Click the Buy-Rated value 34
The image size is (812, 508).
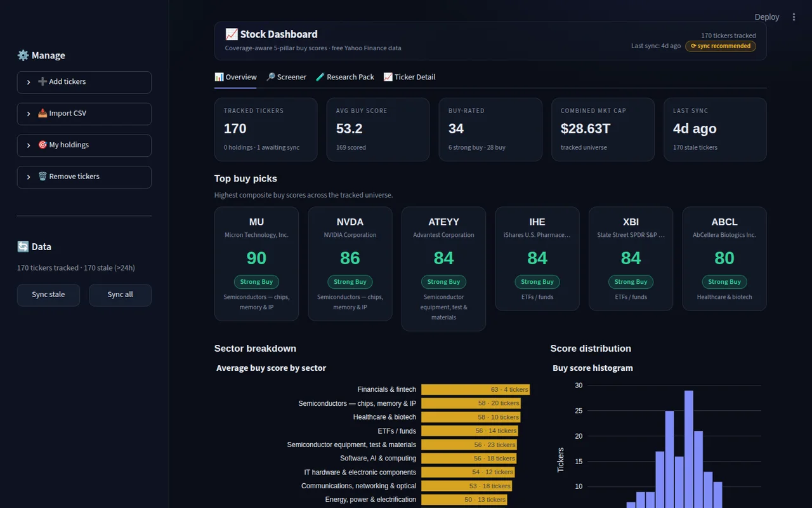click(x=455, y=128)
